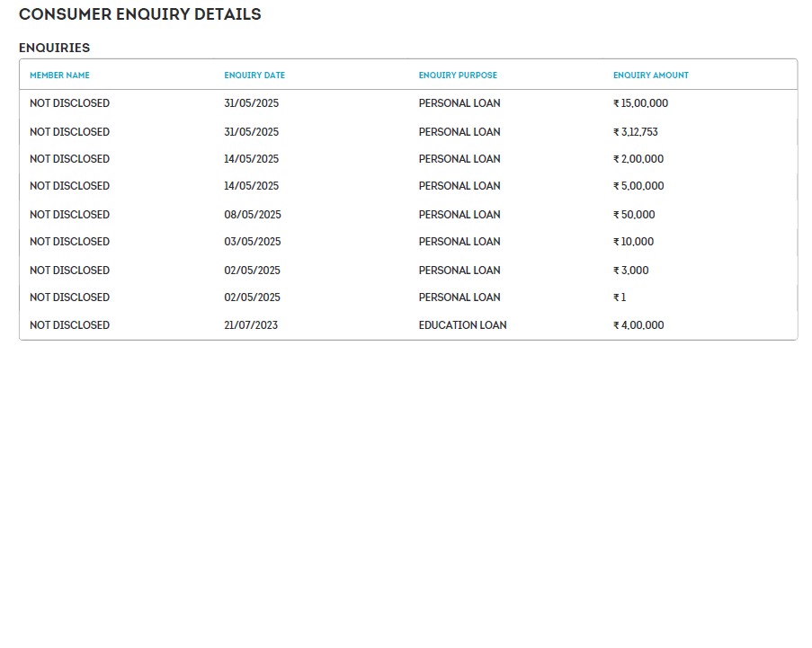
Task: Click the 08/05/2025 enquiry date
Action: (253, 215)
